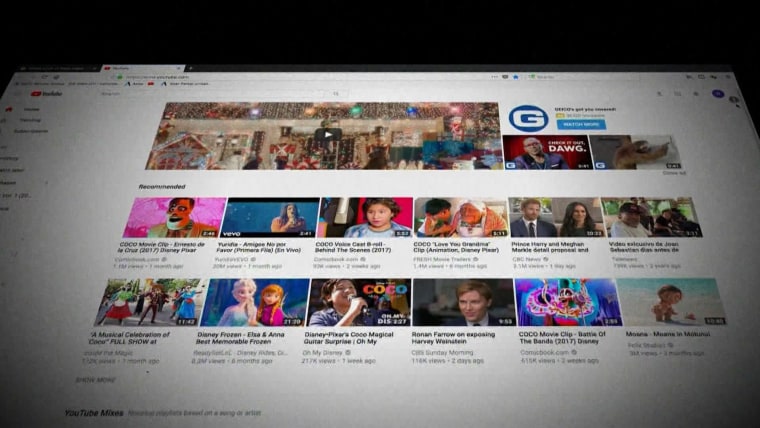760x428 pixels.
Task: Click the YouTube logo in the header
Action: pyautogui.click(x=47, y=94)
